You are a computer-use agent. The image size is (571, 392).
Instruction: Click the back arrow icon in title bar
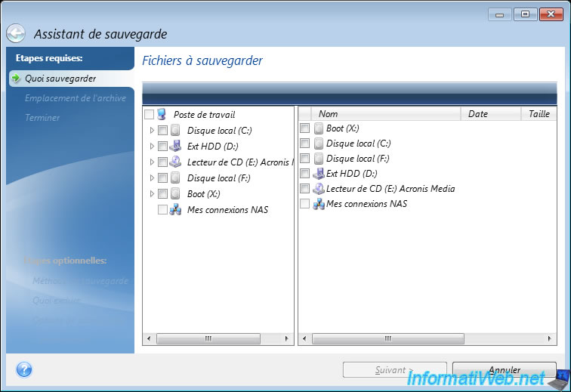pyautogui.click(x=16, y=33)
